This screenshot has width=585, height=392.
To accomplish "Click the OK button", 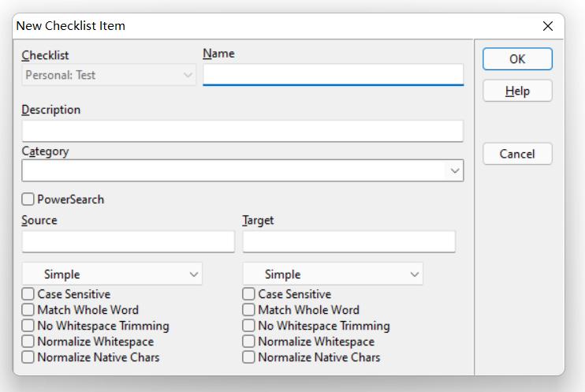I will coord(517,59).
